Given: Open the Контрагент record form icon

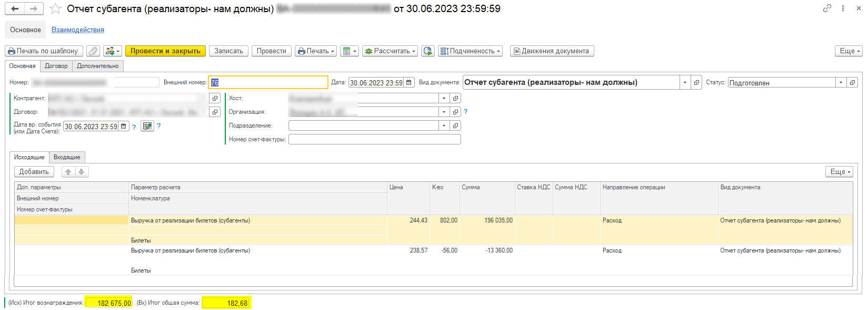Looking at the screenshot, I should [215, 98].
